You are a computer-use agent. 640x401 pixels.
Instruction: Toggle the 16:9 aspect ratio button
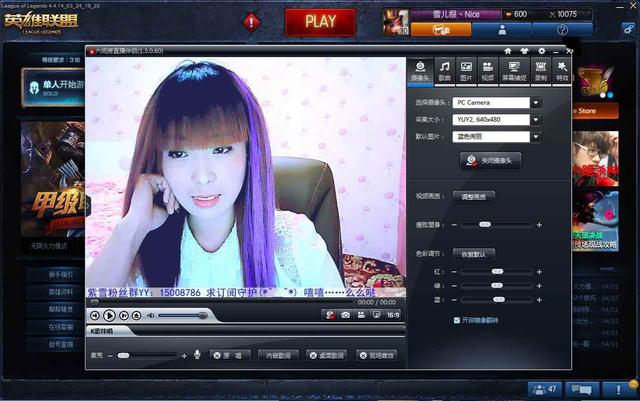click(393, 315)
